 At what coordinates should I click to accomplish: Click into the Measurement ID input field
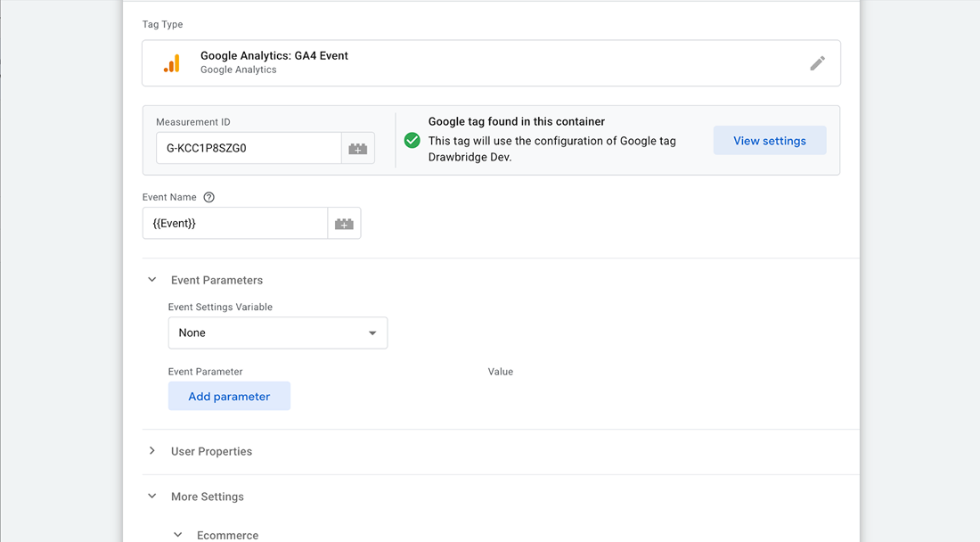coord(248,149)
